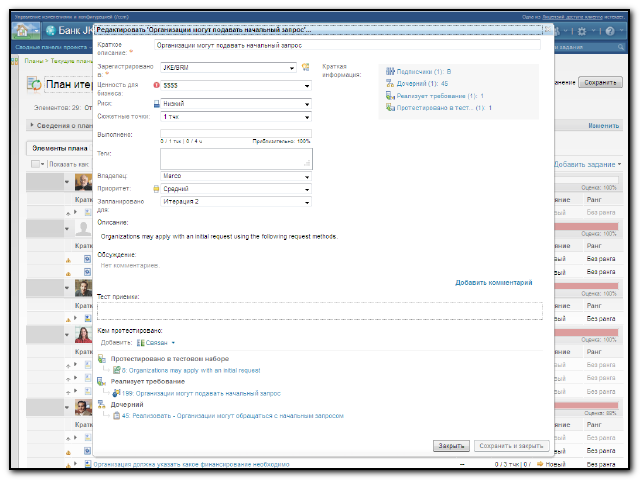The image size is (640, 480).
Task: Open Сводные панели проекта menu in background
Action: click(x=53, y=47)
